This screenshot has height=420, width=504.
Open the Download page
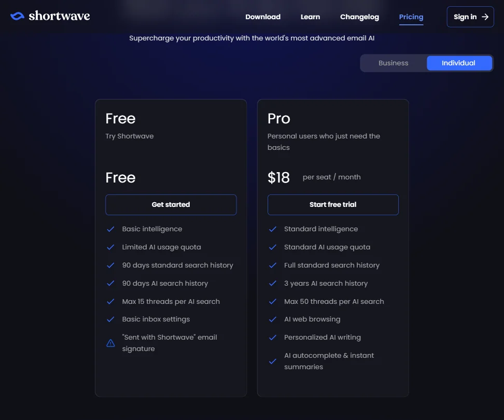pyautogui.click(x=263, y=17)
